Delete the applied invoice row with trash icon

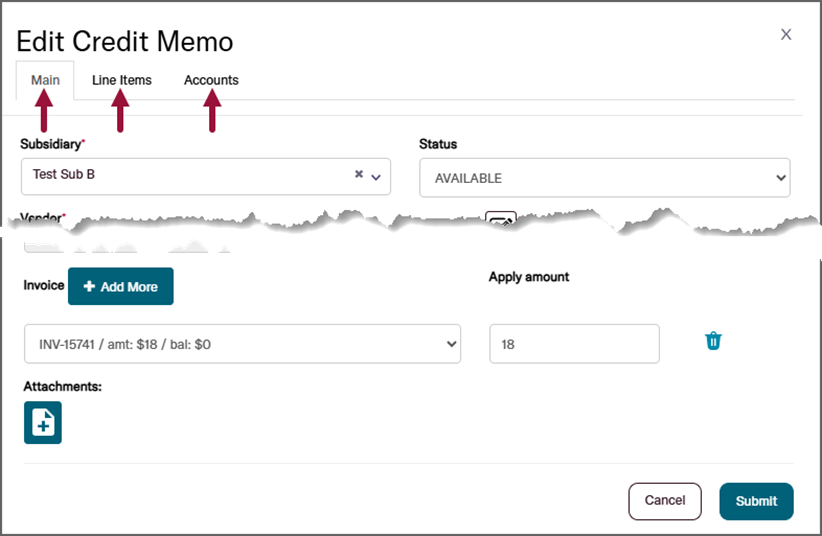pos(713,341)
